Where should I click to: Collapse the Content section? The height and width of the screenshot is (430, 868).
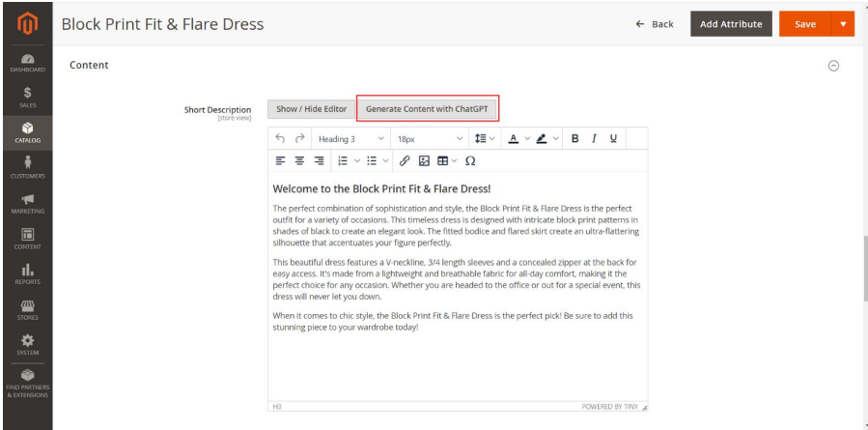coord(834,66)
